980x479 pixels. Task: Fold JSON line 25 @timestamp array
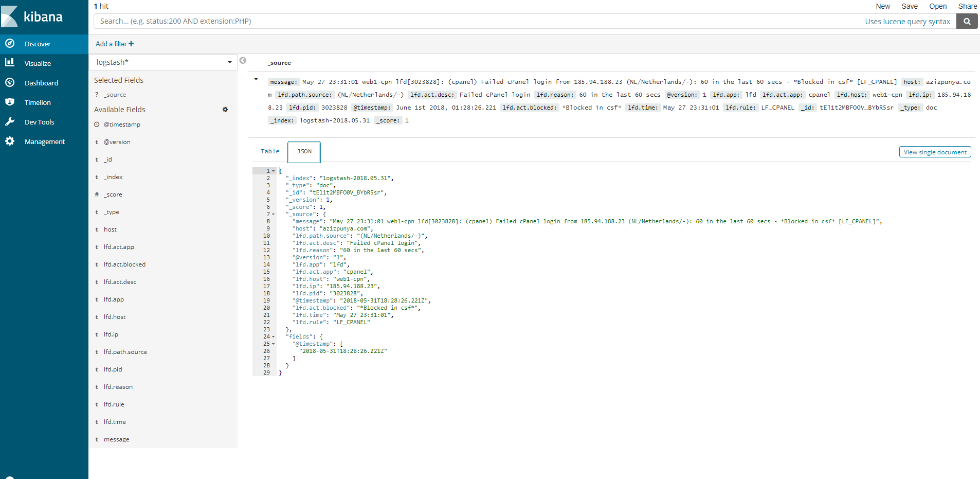(274, 344)
